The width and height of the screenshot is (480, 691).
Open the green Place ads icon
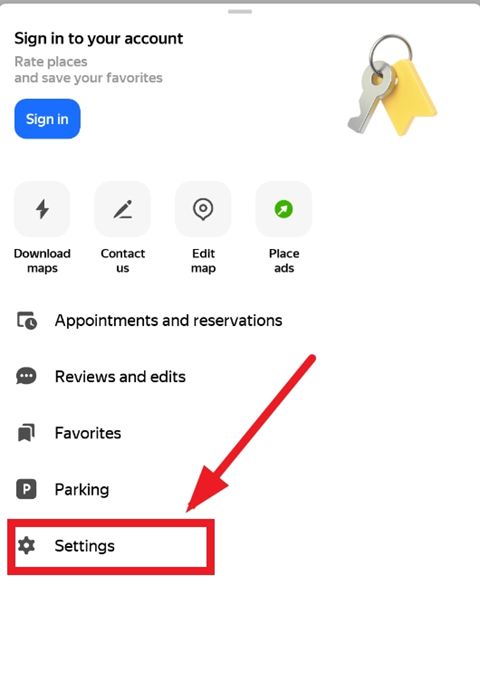point(284,209)
